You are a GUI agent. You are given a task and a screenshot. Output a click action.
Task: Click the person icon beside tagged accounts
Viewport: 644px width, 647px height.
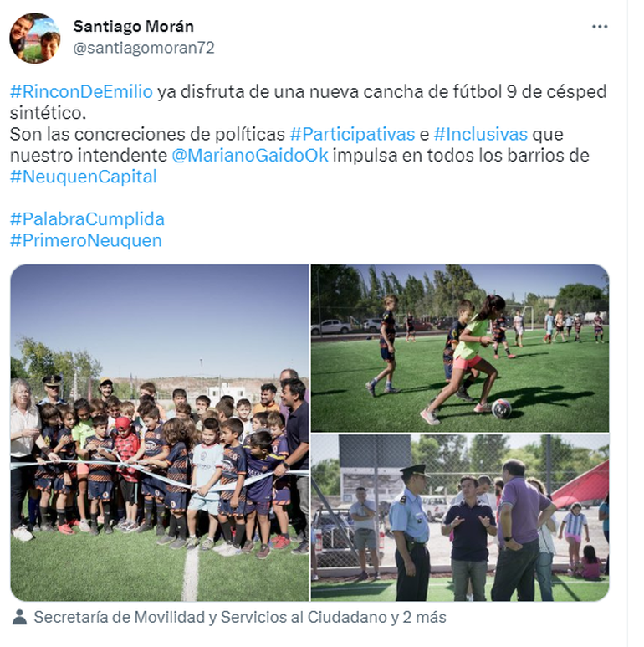coord(19,618)
